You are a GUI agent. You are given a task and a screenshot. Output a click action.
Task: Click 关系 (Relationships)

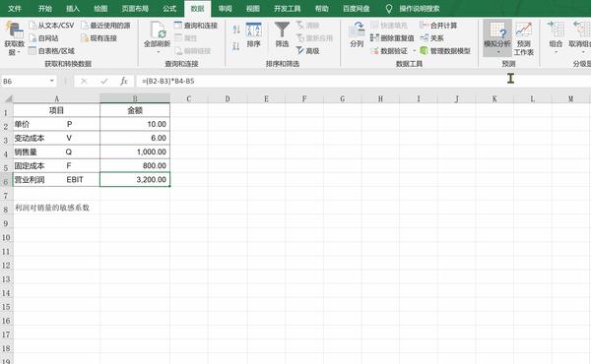(x=432, y=38)
